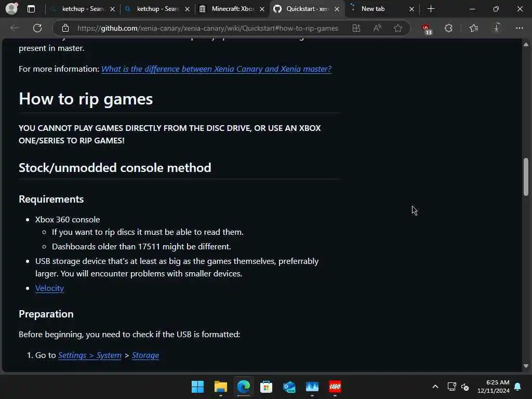View site information lock icon
The width and height of the screenshot is (532, 399).
(x=65, y=28)
